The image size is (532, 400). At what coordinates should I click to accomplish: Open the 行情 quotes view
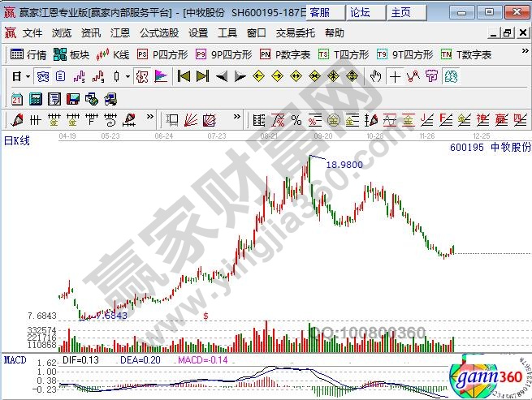[28, 54]
